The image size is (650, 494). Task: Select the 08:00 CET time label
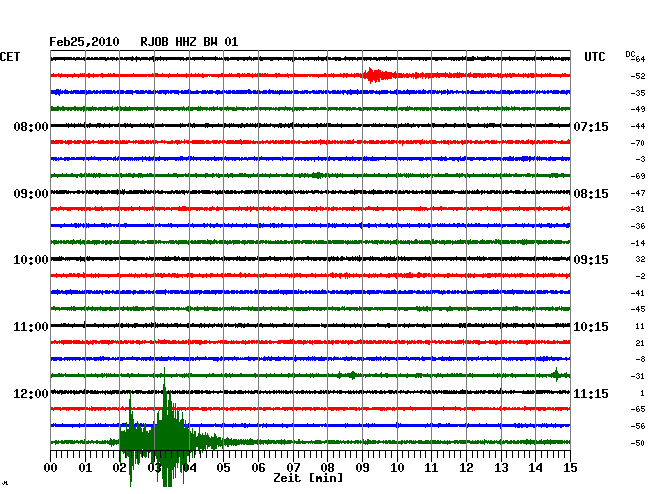coord(31,126)
